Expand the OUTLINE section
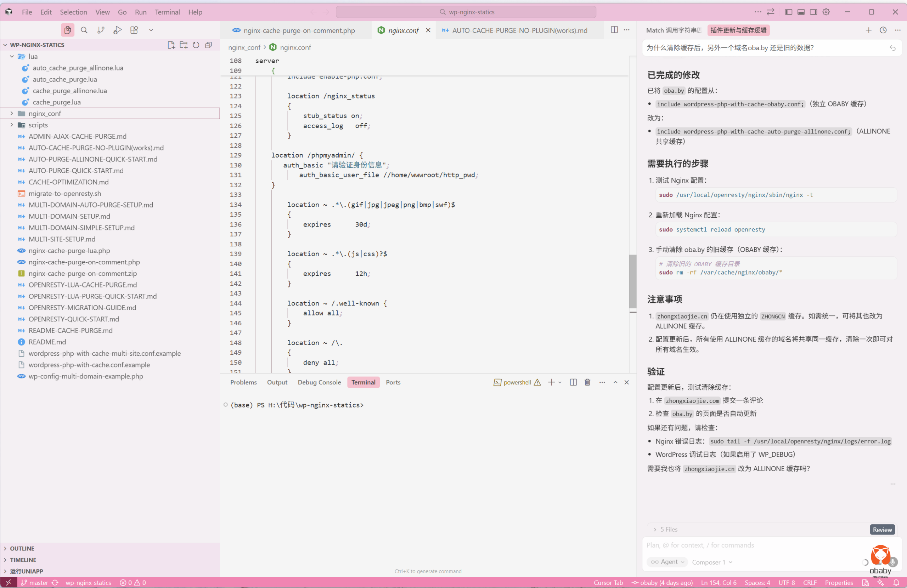Image resolution: width=907 pixels, height=588 pixels. click(22, 548)
